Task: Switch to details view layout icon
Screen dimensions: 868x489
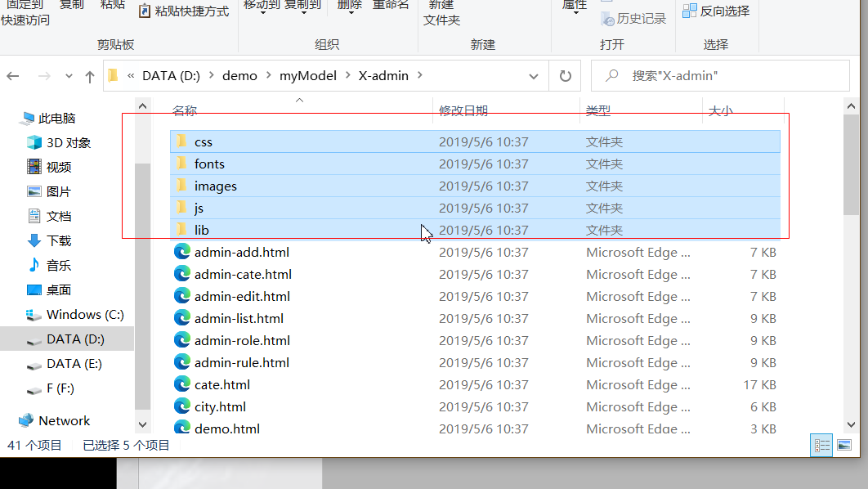Action: pyautogui.click(x=821, y=445)
